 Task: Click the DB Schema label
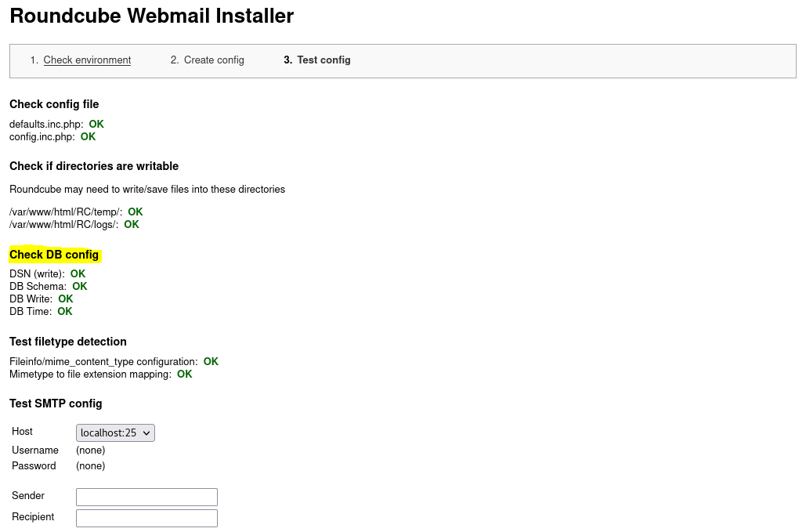(38, 286)
